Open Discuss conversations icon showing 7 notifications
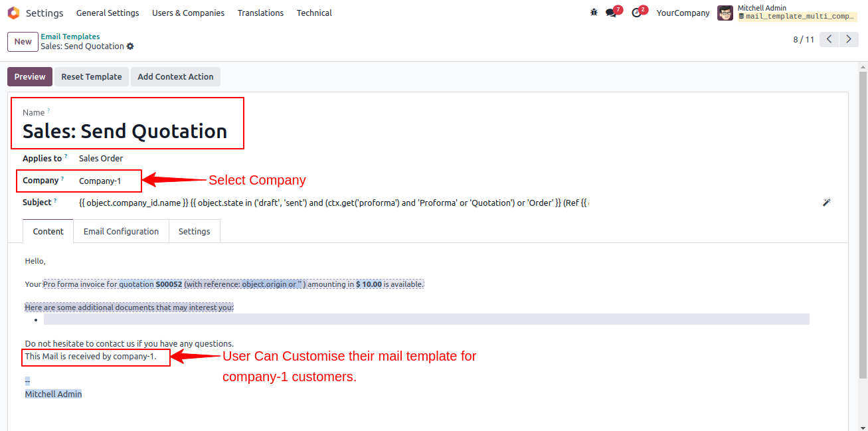The width and height of the screenshot is (868, 431). pos(611,12)
